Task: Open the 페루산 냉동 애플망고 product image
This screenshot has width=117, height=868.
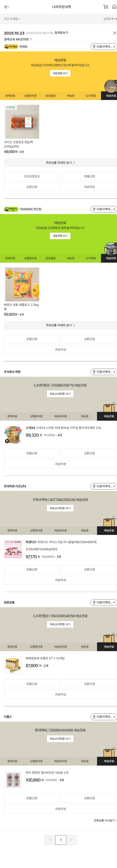Action: click(22, 284)
